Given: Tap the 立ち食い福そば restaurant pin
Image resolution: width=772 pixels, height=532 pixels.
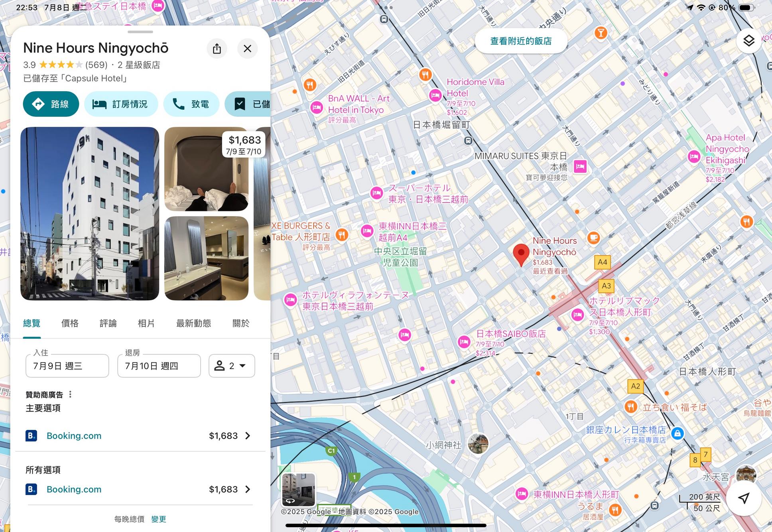Looking at the screenshot, I should coord(631,407).
